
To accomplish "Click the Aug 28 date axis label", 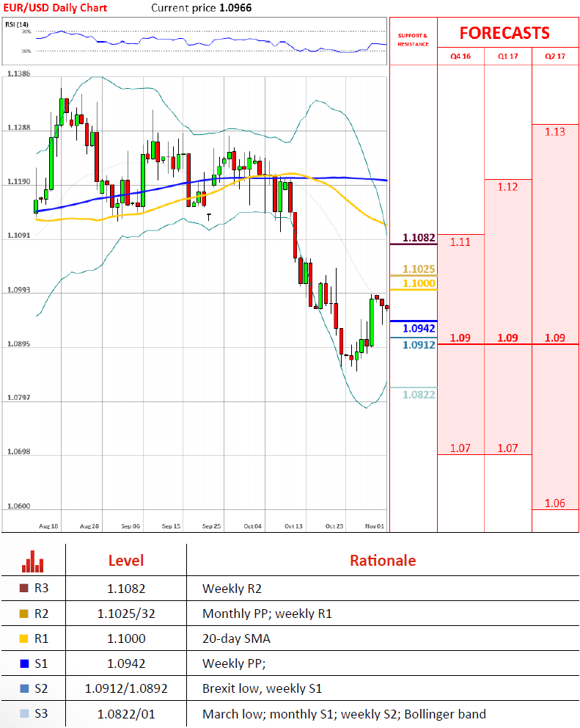I will point(89,526).
